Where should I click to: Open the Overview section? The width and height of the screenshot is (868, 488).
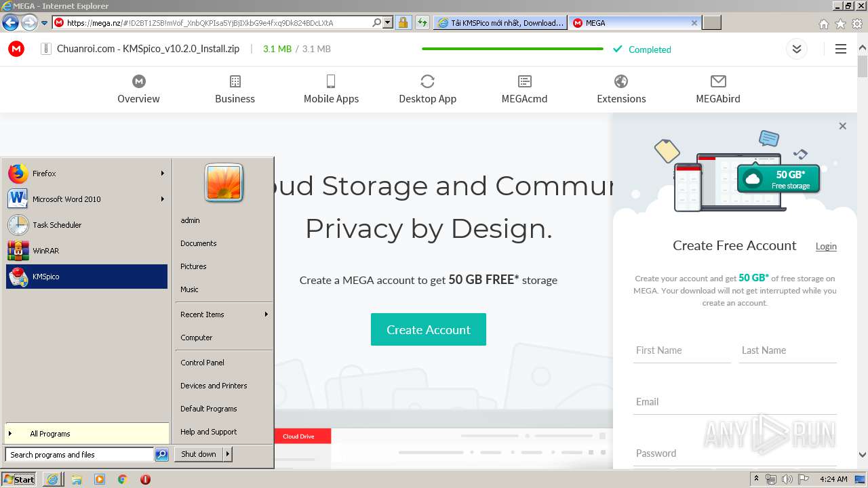(x=138, y=89)
